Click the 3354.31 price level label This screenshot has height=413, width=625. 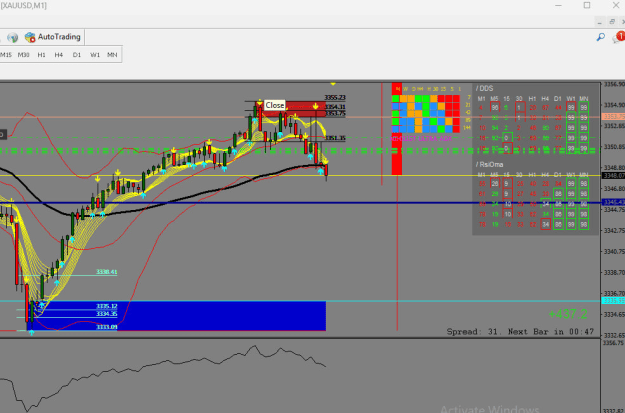click(335, 107)
